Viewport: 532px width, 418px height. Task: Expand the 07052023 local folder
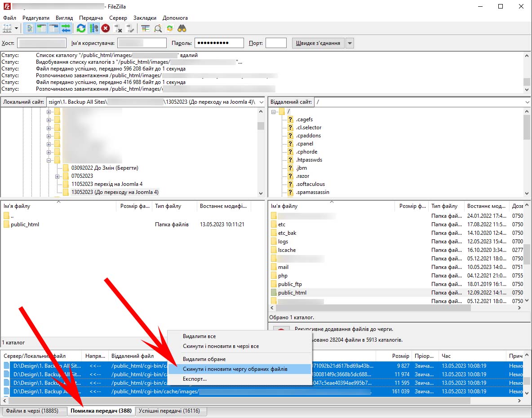tap(58, 176)
